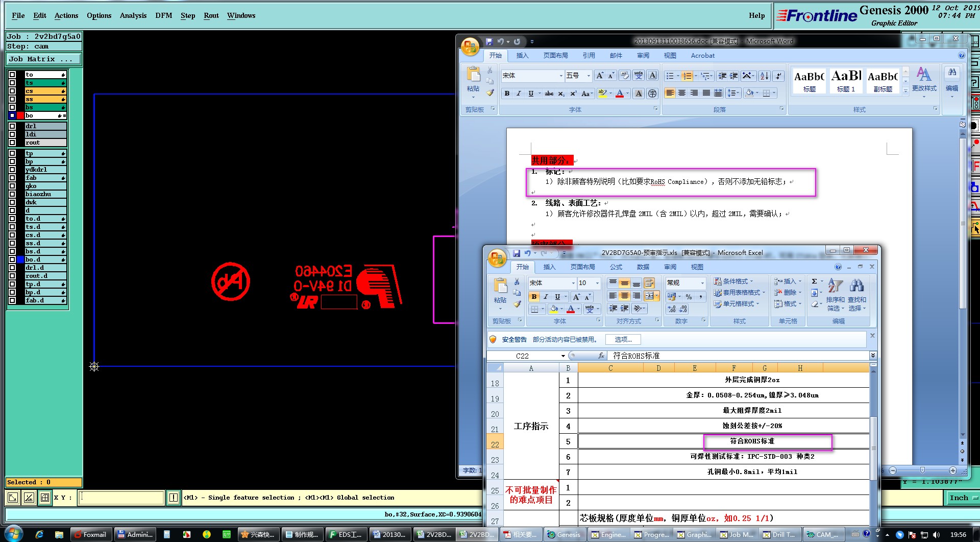
Task: Click Genesis Help menu button
Action: [757, 15]
